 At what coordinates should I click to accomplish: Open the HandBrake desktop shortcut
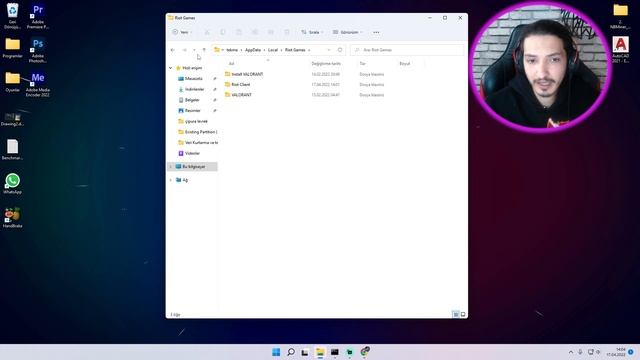12,218
